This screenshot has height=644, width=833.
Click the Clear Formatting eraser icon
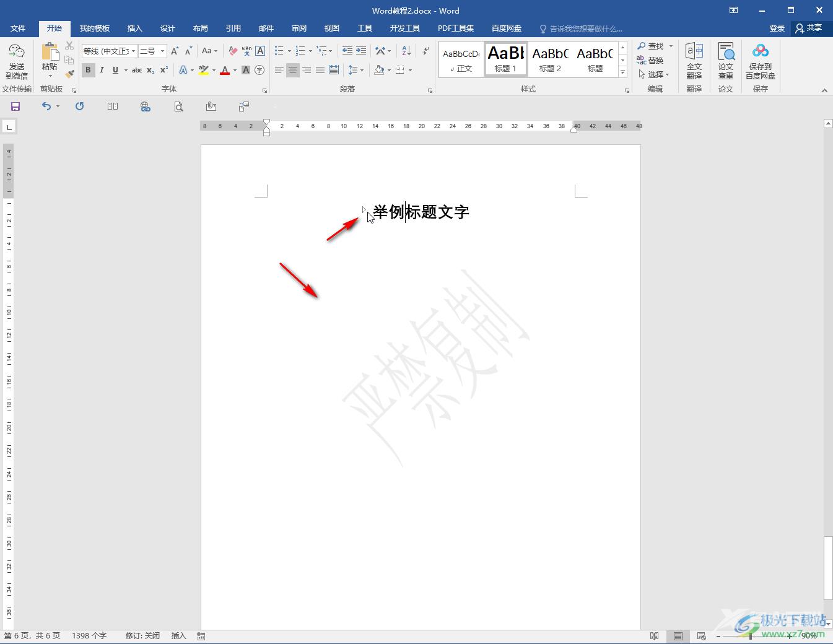click(233, 51)
